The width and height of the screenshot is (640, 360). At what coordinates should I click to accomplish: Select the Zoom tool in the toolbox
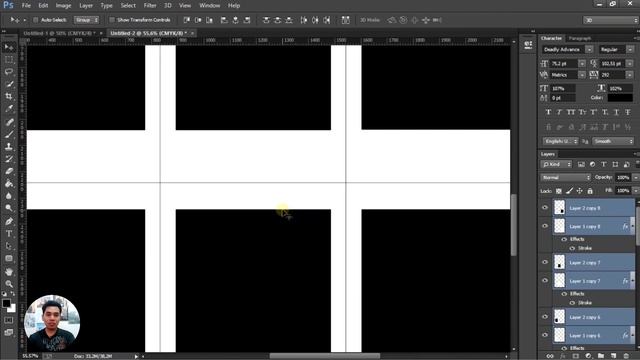coord(9,284)
